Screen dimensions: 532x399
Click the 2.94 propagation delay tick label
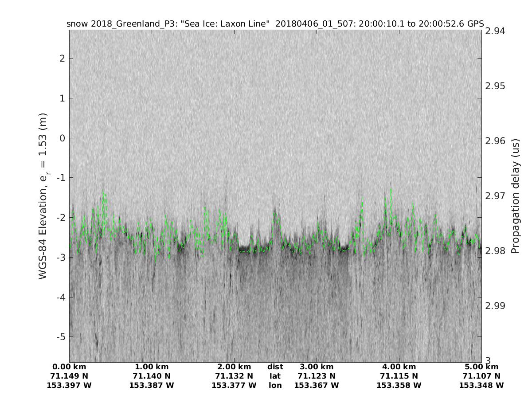(495, 31)
